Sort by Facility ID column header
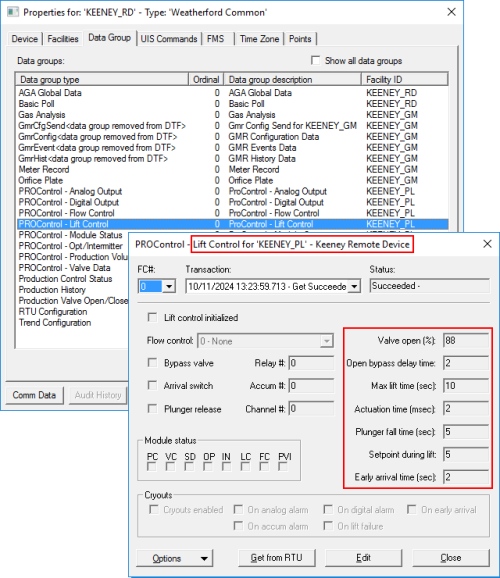Screen dimensions: 500x578 click(404, 80)
